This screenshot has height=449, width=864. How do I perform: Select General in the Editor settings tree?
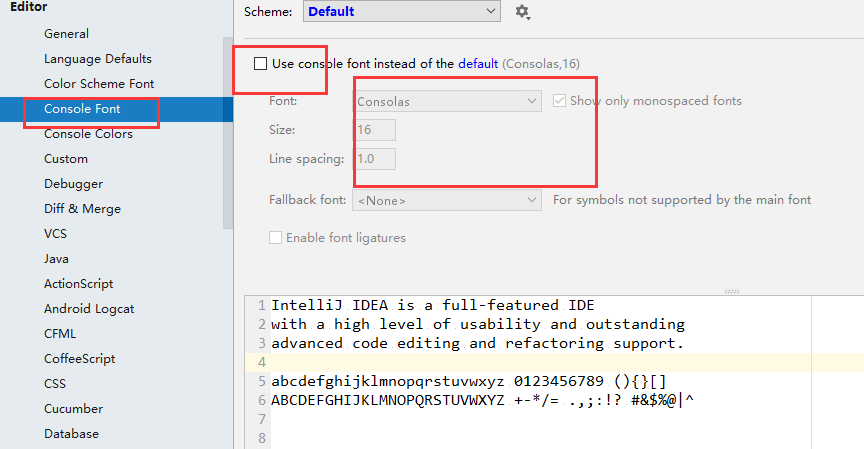(66, 34)
